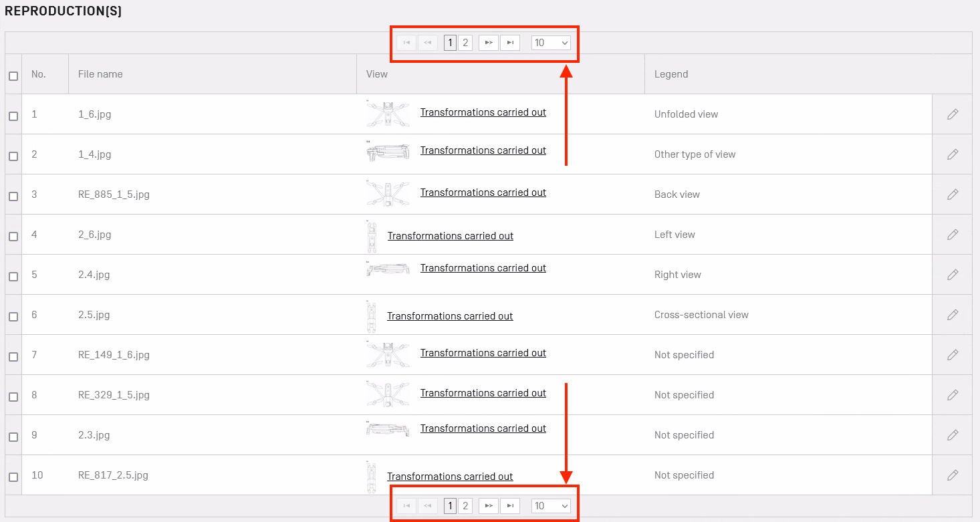
Task: Click the drone thumbnail in row 3
Action: coord(388,193)
